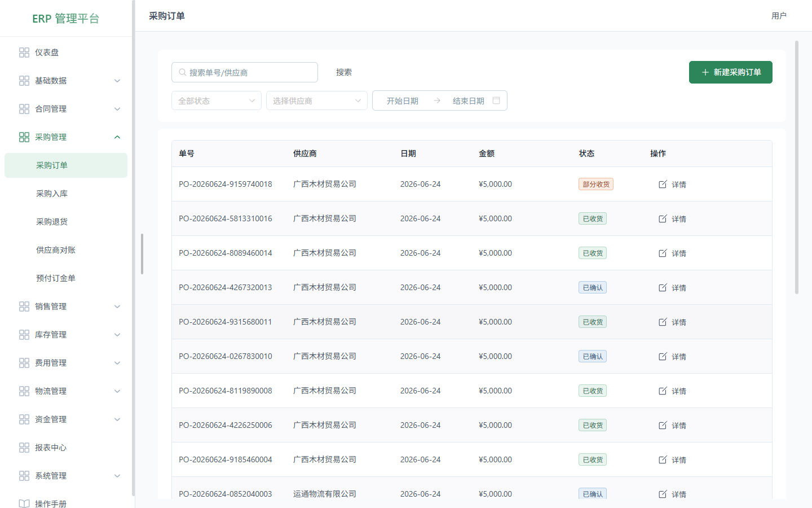
Task: Expand the 库存管理 menu chevron
Action: tap(117, 335)
